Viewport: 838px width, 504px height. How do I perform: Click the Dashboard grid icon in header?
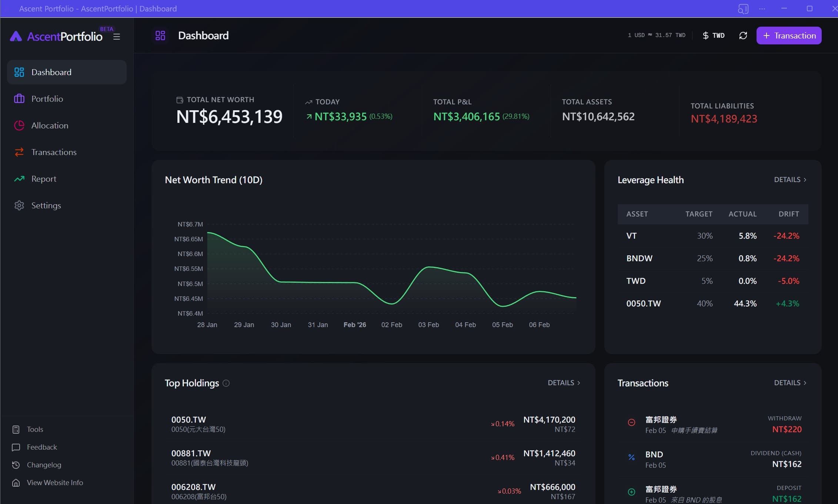point(160,36)
